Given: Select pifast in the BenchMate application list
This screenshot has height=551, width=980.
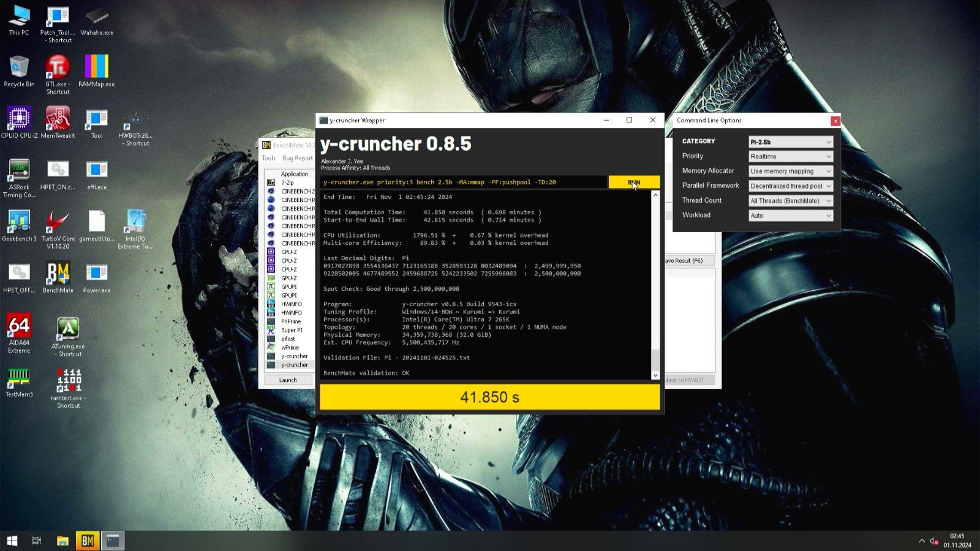Looking at the screenshot, I should tap(289, 339).
